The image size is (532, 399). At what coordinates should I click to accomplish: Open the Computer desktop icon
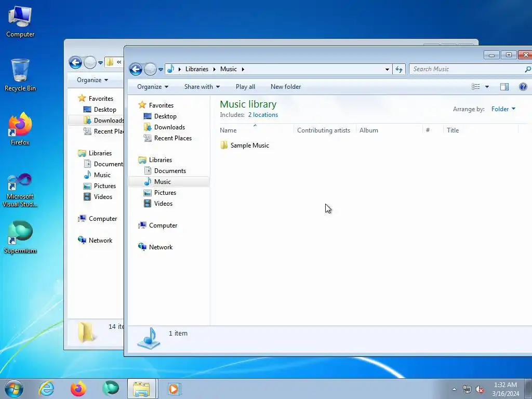click(20, 22)
